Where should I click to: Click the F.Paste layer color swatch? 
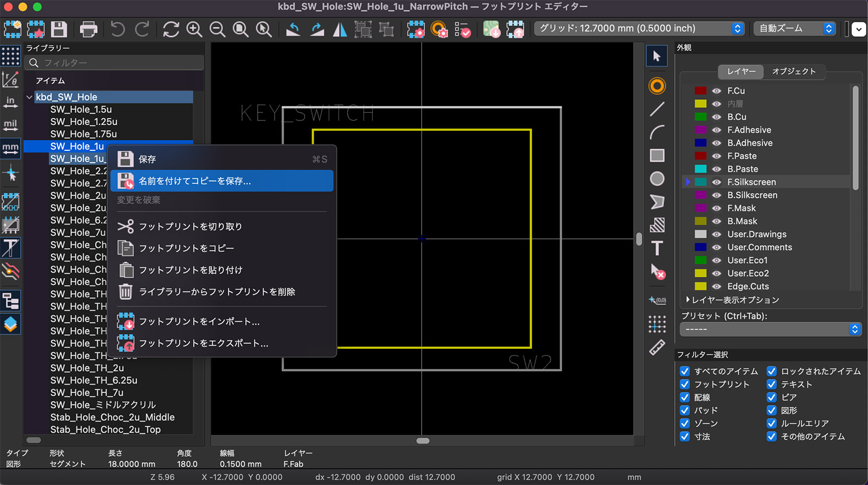[701, 156]
